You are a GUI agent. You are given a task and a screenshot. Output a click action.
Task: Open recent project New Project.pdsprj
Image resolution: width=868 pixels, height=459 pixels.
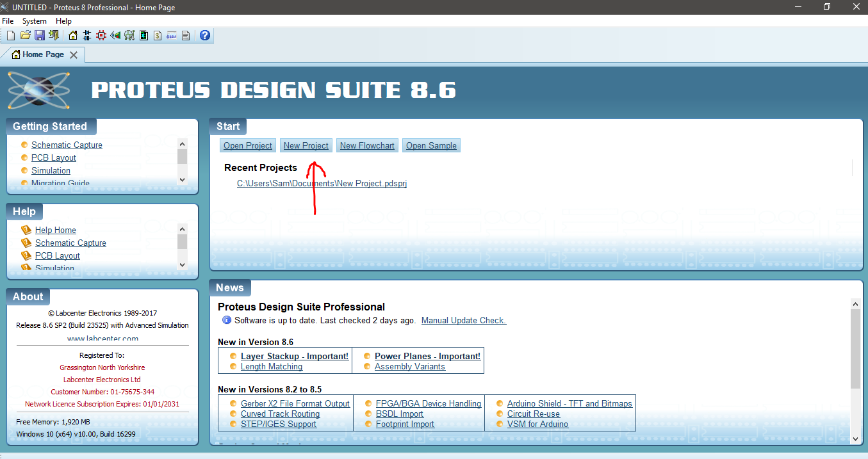coord(322,183)
